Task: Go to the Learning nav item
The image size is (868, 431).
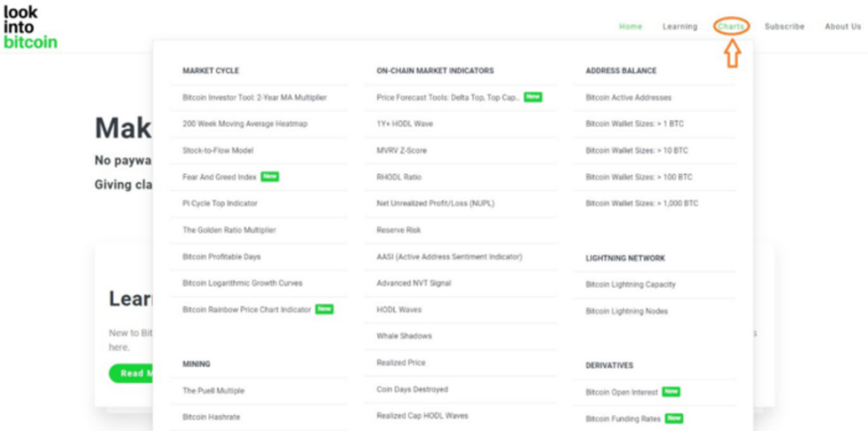Action: 680,27
